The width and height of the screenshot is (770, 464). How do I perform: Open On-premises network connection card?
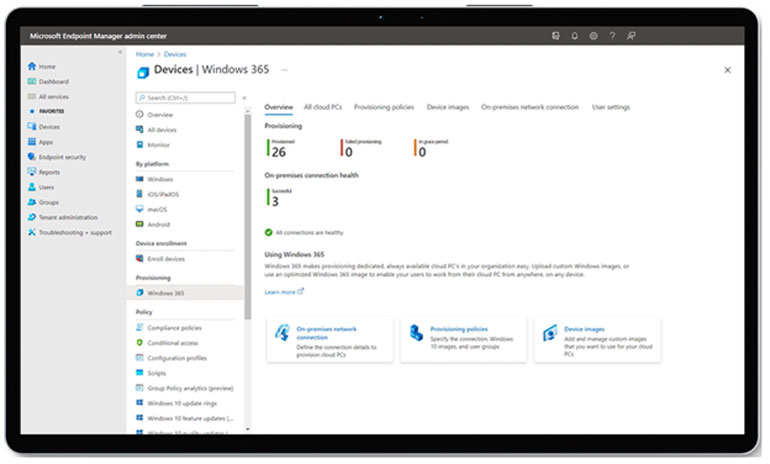[330, 340]
